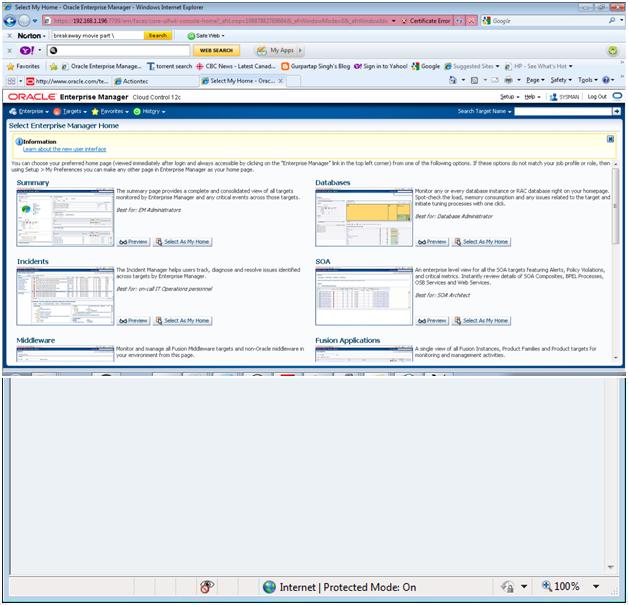Select SOA as my home
628x605 pixels.
tap(481, 321)
